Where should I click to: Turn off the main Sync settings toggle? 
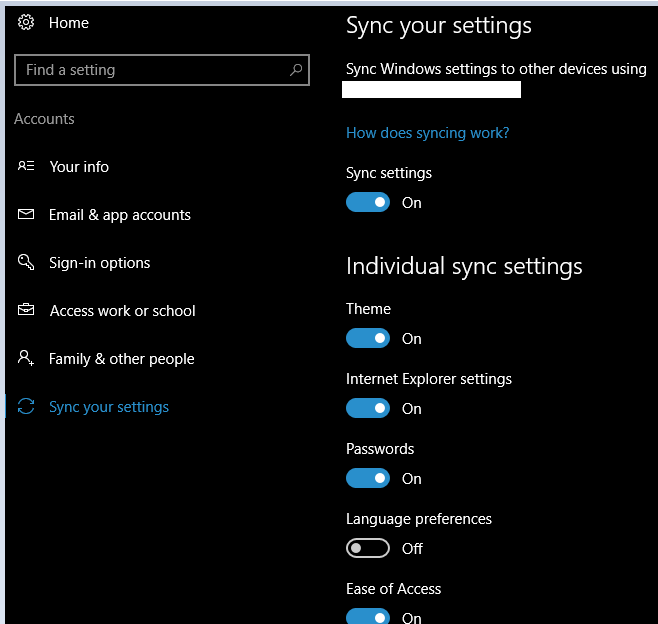pos(368,202)
